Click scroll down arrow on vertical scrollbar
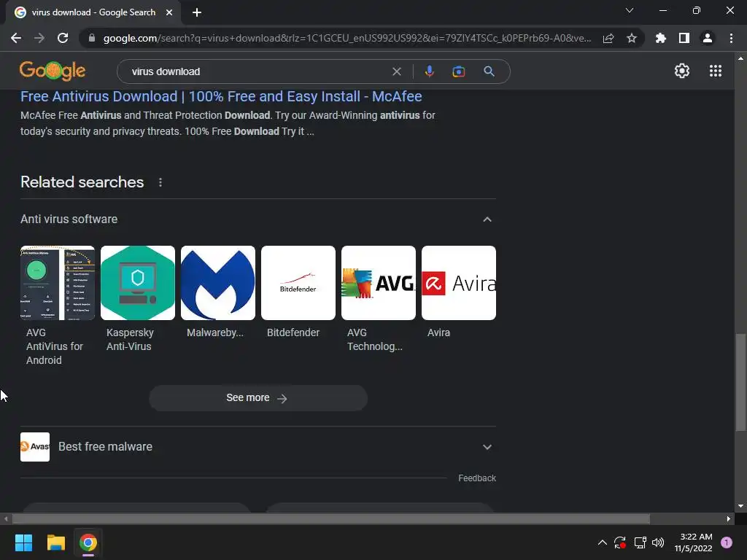The height and width of the screenshot is (560, 747). [x=740, y=506]
